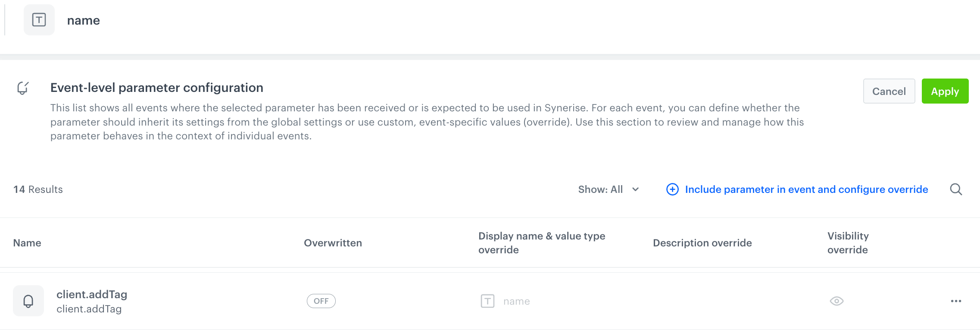Cancel the event-level parameter configuration

889,91
